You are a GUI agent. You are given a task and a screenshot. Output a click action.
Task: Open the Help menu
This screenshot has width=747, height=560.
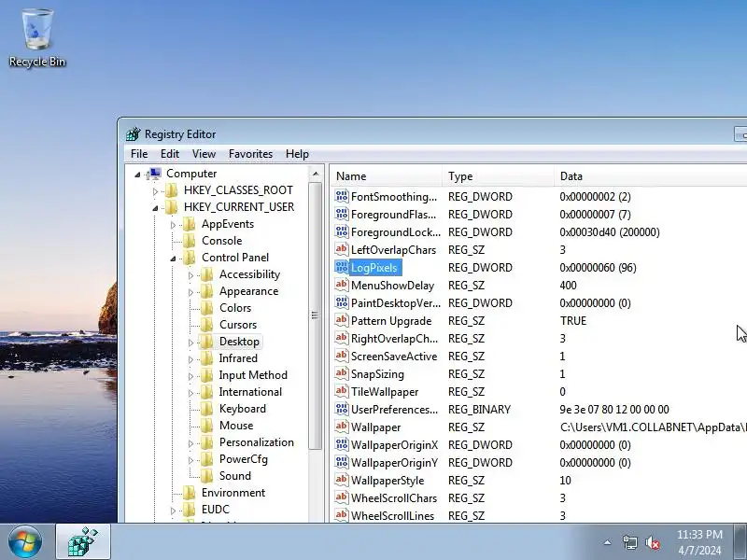[x=297, y=154]
